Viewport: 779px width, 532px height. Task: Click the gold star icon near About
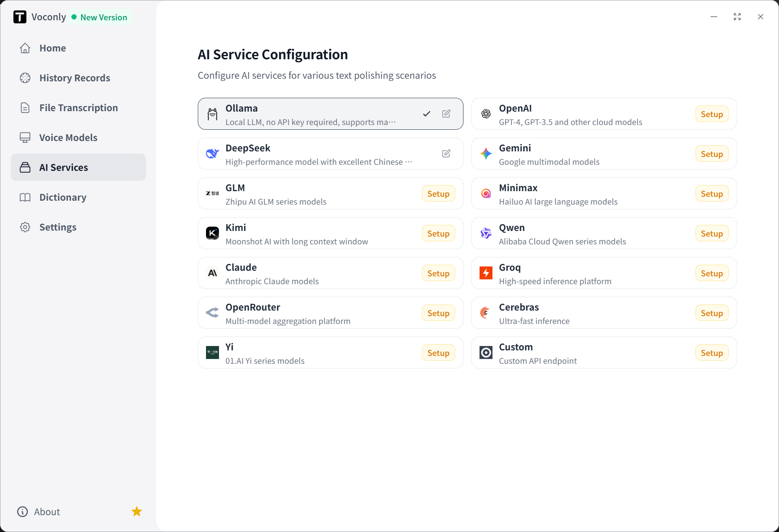[x=137, y=512]
